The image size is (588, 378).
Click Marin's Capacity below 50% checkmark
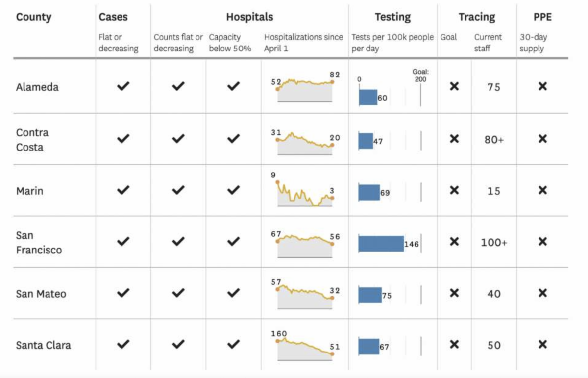click(233, 190)
